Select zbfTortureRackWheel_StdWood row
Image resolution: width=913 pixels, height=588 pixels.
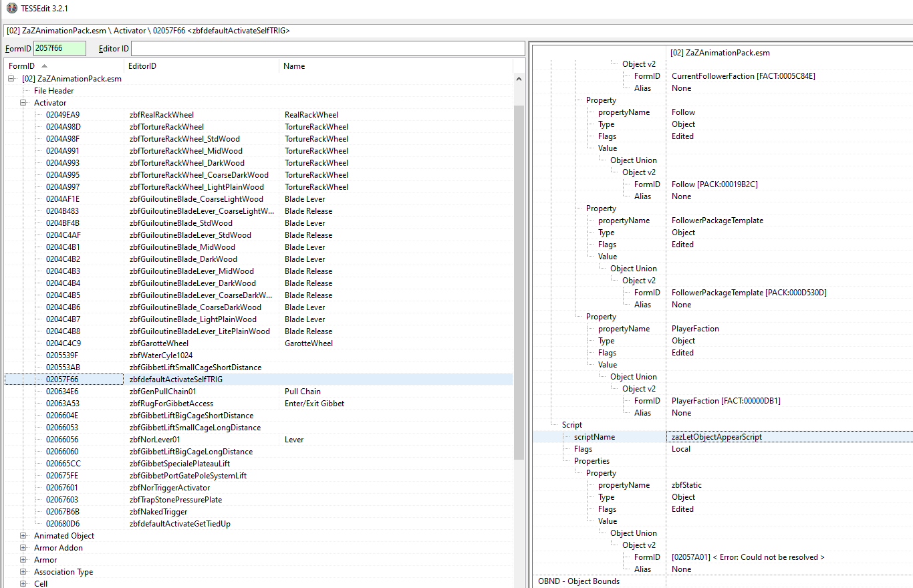pyautogui.click(x=259, y=139)
